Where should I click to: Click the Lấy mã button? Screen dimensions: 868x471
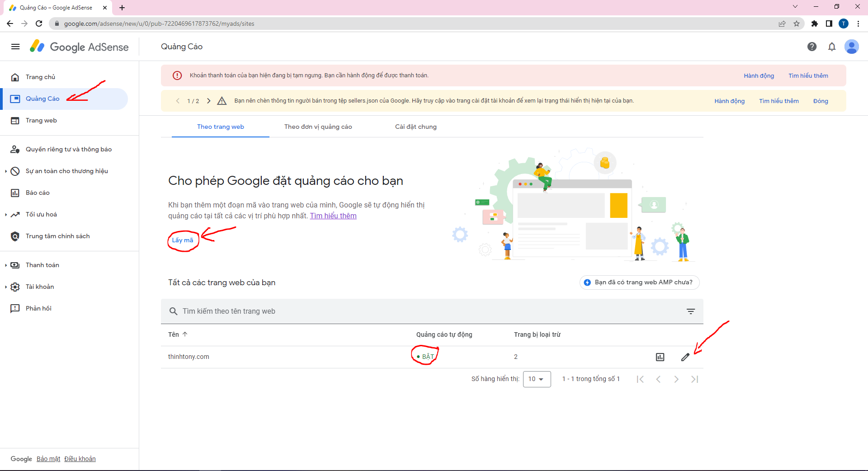pyautogui.click(x=183, y=240)
